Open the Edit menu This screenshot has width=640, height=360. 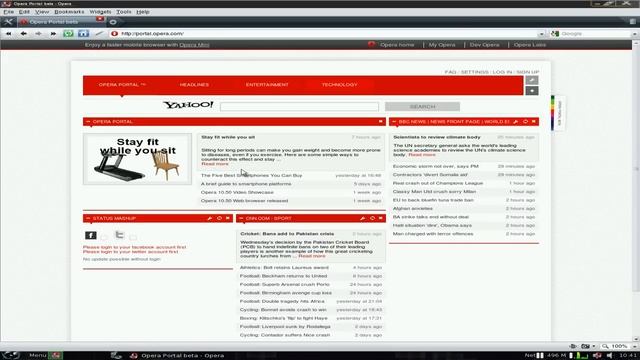pos(24,12)
